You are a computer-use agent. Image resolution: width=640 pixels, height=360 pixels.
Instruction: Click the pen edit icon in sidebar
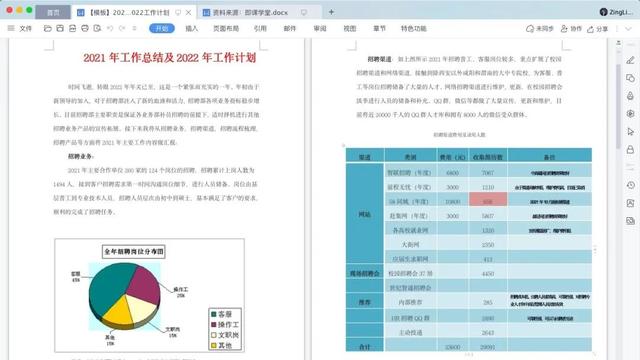coord(631,60)
